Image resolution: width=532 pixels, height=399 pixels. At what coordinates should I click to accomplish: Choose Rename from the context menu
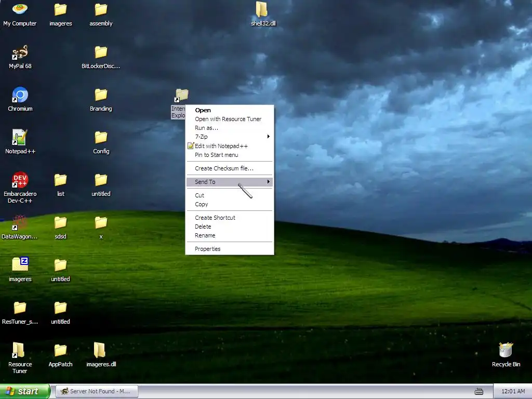230,235
